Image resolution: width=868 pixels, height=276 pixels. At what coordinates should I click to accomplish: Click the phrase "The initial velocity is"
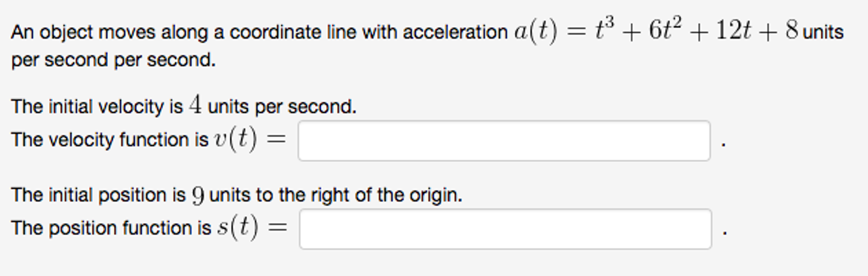pos(97,106)
